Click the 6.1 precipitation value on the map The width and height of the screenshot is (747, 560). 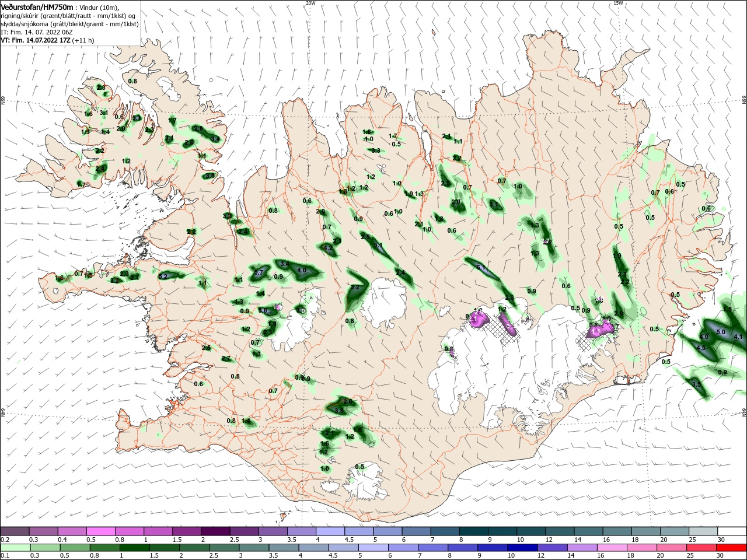pyautogui.click(x=481, y=268)
